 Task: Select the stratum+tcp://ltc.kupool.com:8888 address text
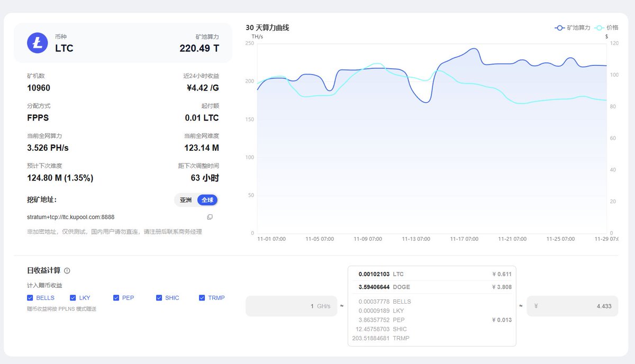[x=71, y=217]
